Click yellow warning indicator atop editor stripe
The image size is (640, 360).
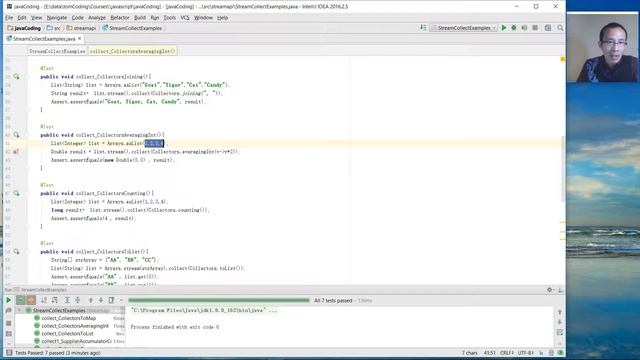tap(562, 60)
